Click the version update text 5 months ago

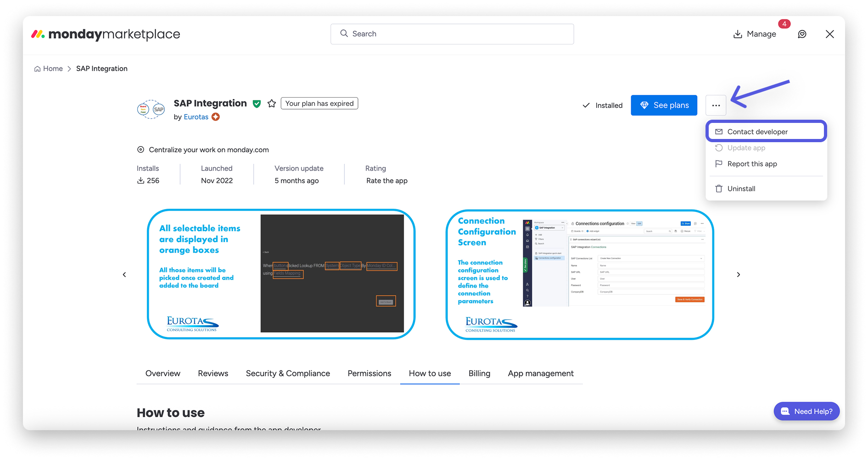297,181
